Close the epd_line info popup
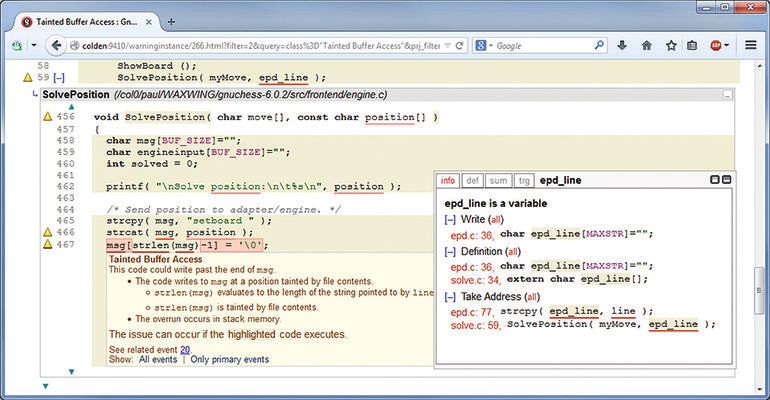The height and width of the screenshot is (400, 770). pyautogui.click(x=727, y=180)
